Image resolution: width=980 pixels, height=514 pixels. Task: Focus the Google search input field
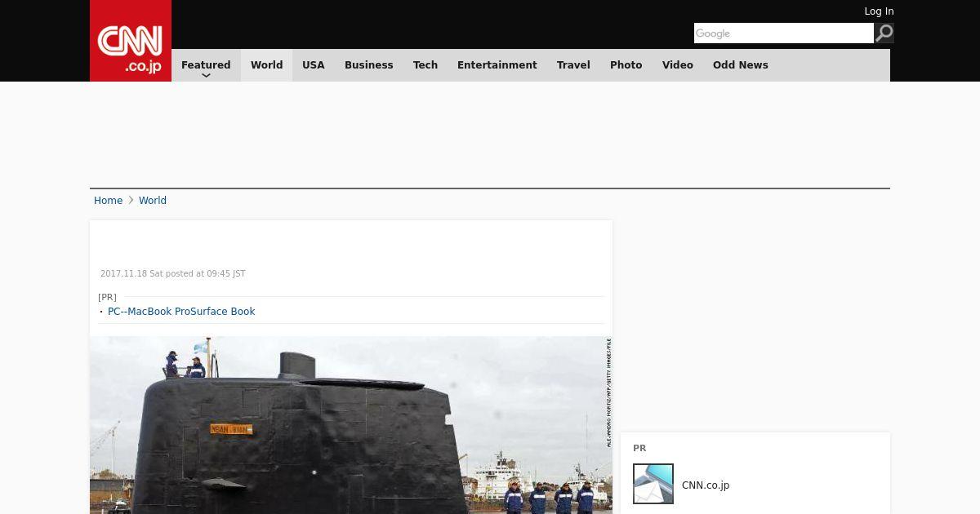pos(784,33)
